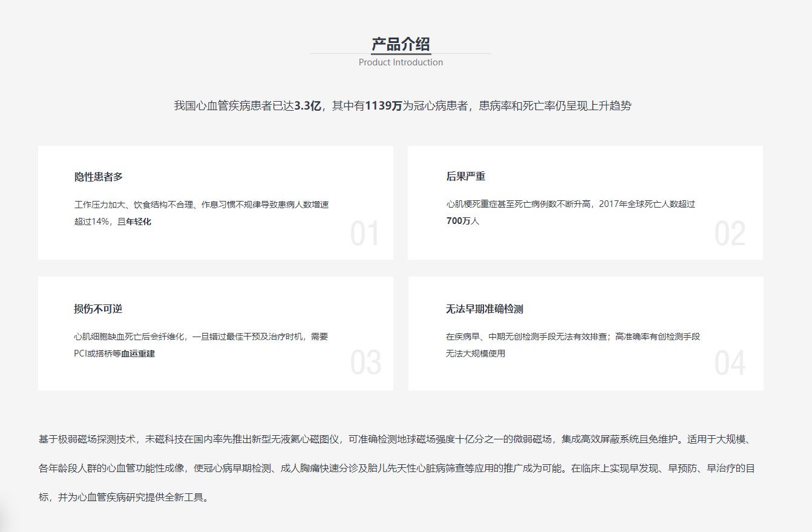The width and height of the screenshot is (812, 532).
Task: Select the bold 血运重建 text
Action: (138, 353)
